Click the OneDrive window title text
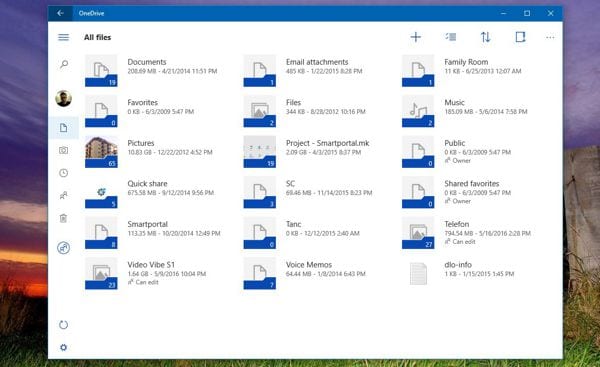 point(91,13)
